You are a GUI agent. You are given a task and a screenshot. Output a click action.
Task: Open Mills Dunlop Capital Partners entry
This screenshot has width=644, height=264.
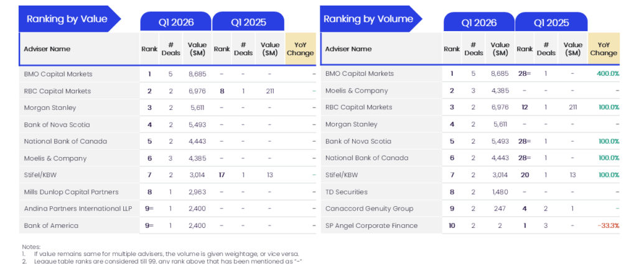71,192
